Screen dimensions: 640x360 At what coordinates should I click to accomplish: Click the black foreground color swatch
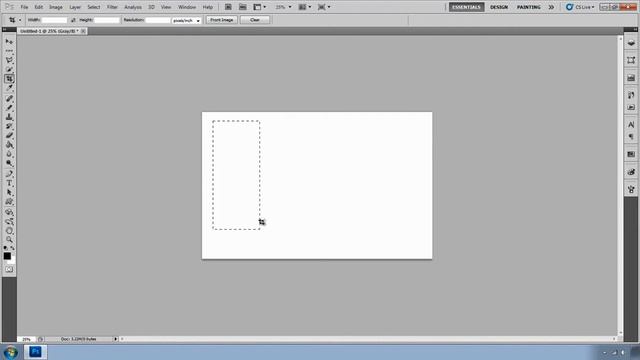[x=7, y=256]
